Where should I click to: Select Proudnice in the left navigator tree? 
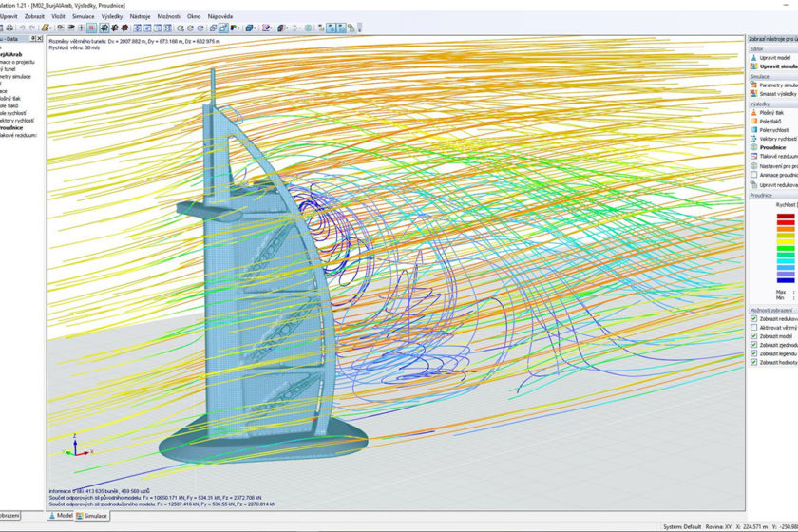click(11, 128)
